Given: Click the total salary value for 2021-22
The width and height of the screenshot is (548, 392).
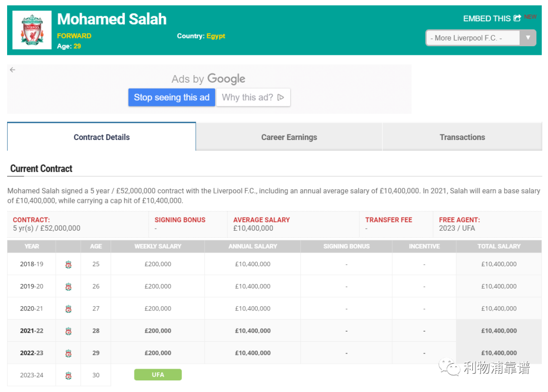Looking at the screenshot, I should pos(499,331).
